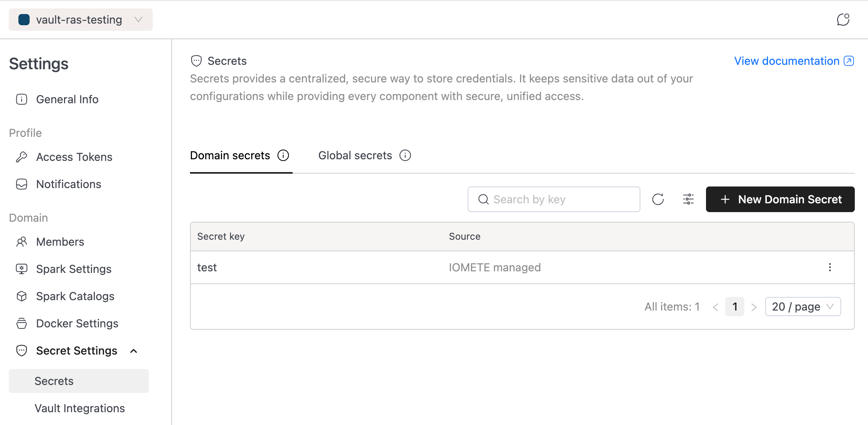Image resolution: width=868 pixels, height=425 pixels.
Task: Click the info icon beside Domain secrets
Action: [x=283, y=155]
